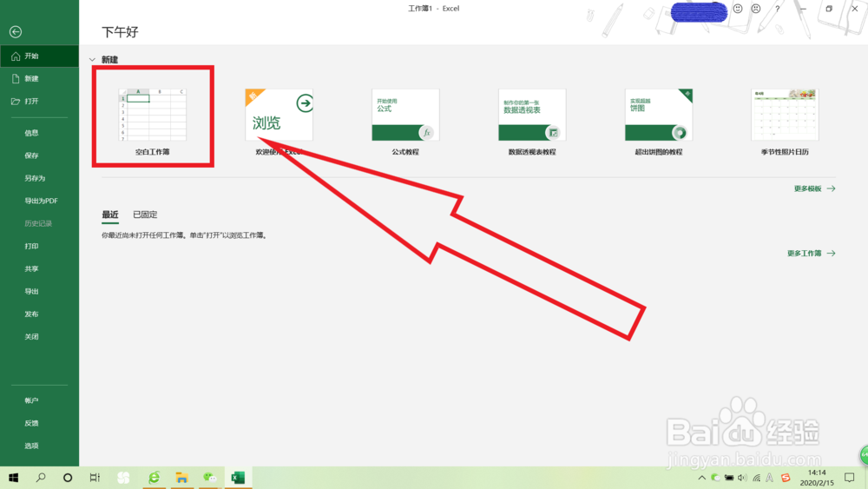
Task: Click the input language A tray indicator
Action: point(770,478)
